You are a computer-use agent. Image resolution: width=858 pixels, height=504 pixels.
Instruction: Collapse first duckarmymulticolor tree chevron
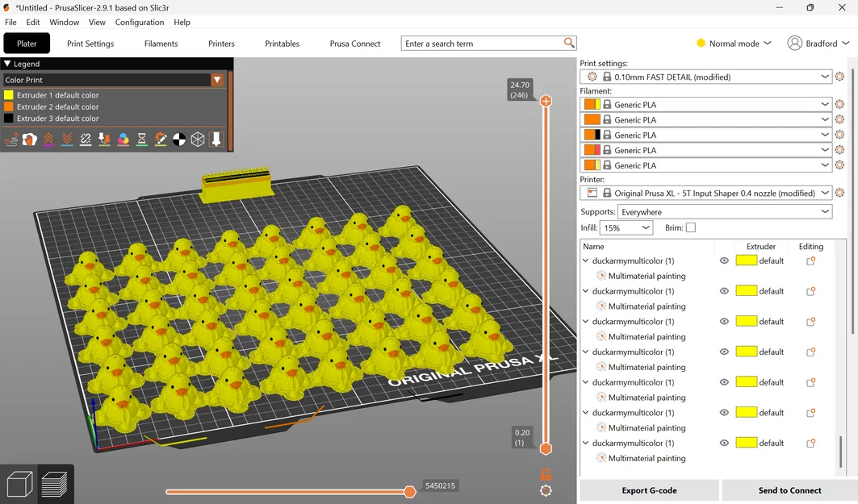tap(585, 260)
